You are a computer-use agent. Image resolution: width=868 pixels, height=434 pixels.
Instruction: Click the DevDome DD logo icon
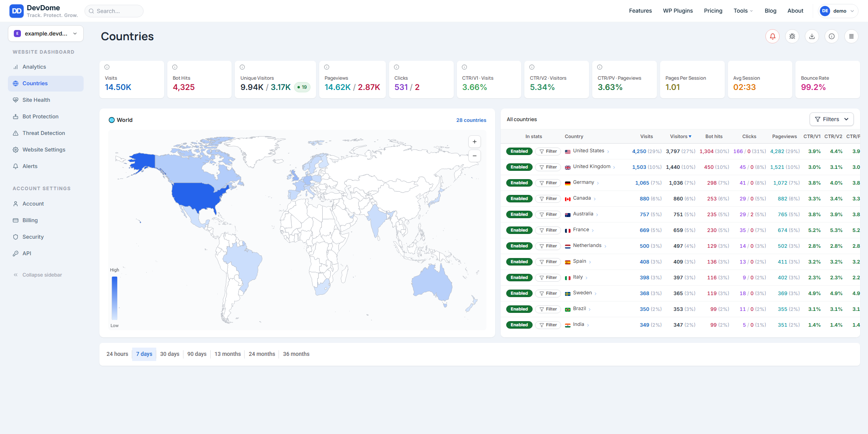coord(17,11)
